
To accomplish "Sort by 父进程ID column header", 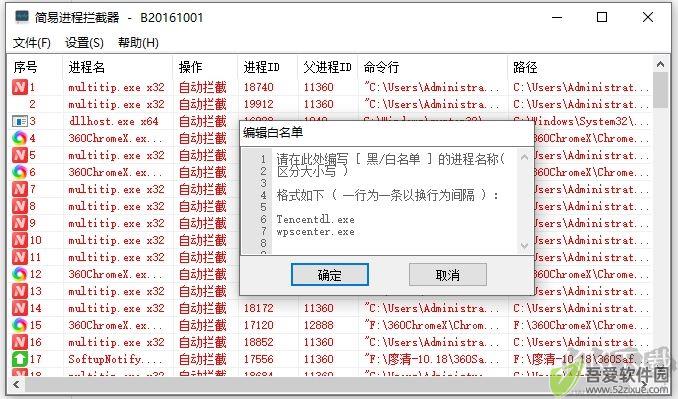I will tap(328, 67).
